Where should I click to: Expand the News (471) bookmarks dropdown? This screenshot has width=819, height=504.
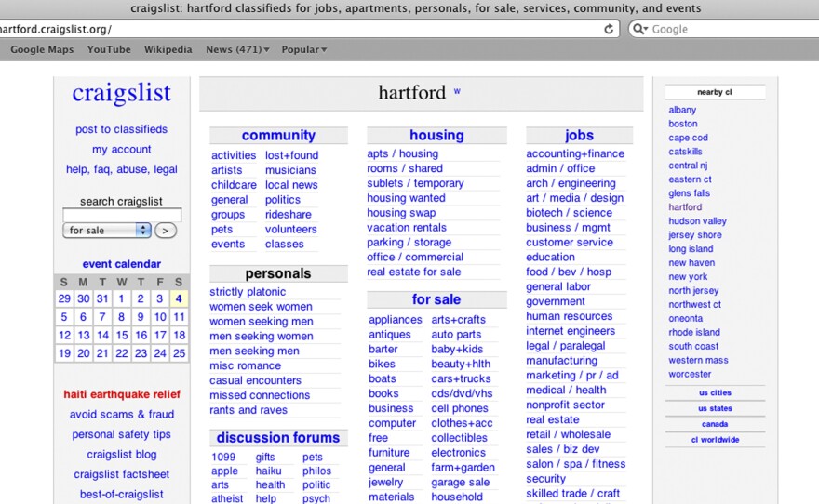(237, 49)
